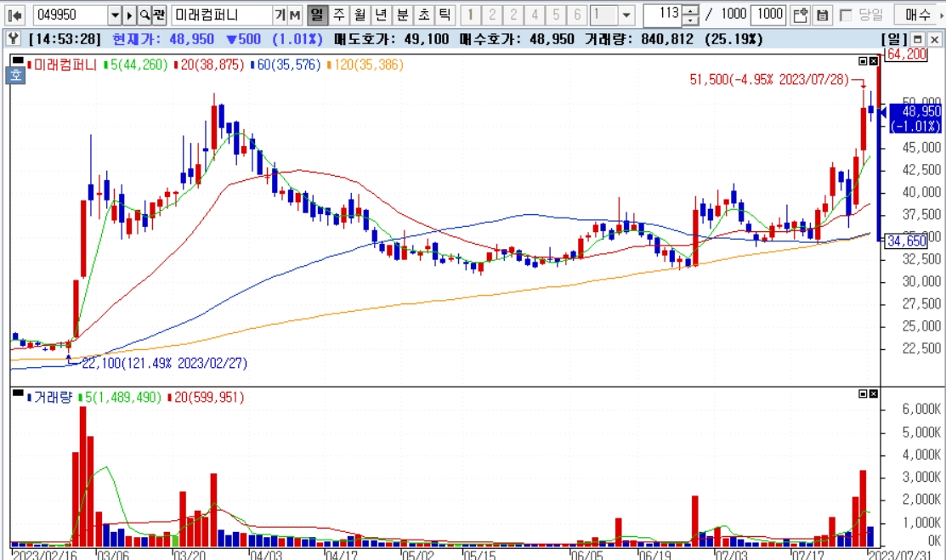Click the 거래량 legend label in volume panel
The height and width of the screenshot is (560, 946).
point(53,398)
